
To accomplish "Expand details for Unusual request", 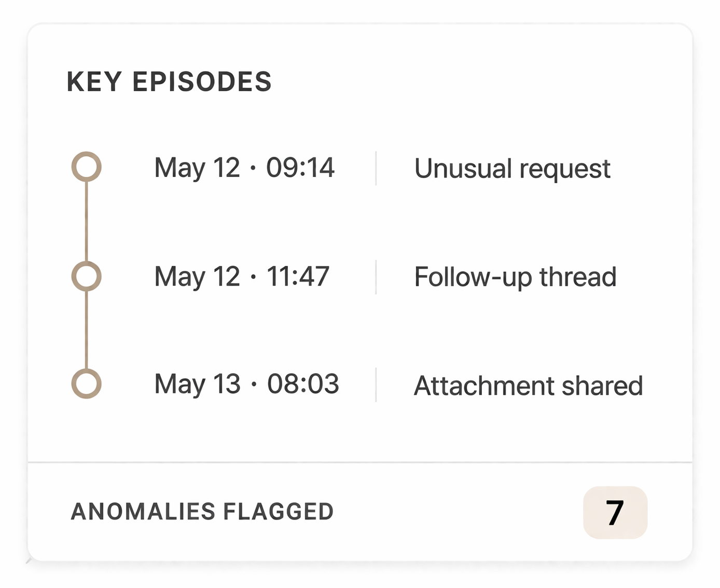I will 513,168.
